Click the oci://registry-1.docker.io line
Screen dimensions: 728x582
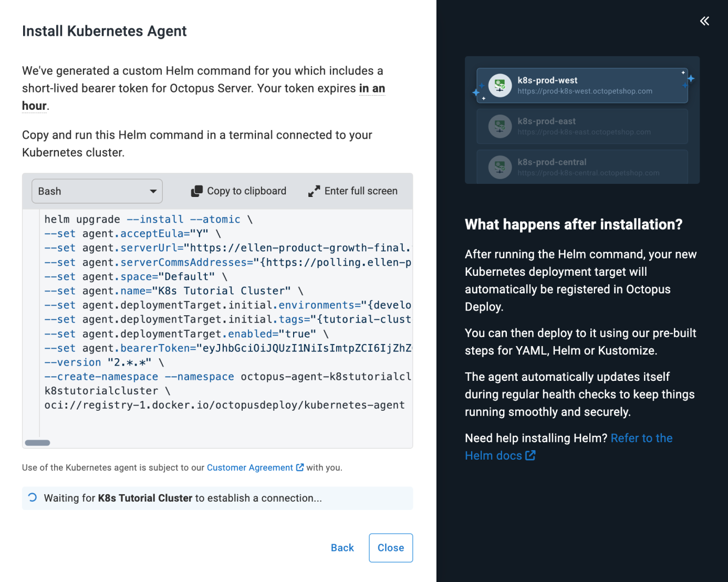pos(225,405)
